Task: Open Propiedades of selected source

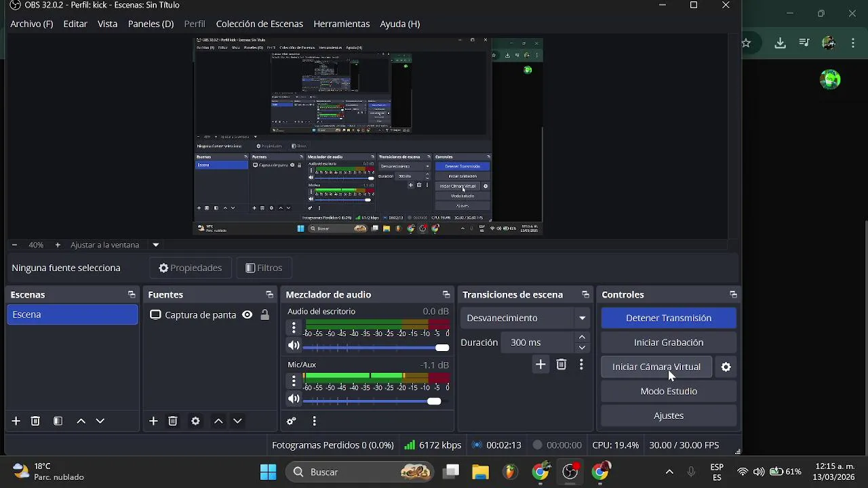Action: tap(191, 268)
